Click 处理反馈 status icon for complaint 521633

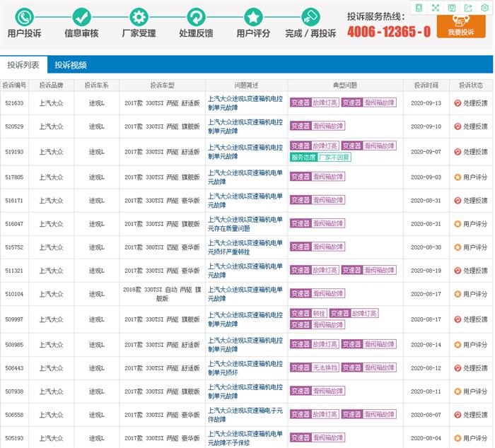pyautogui.click(x=458, y=103)
